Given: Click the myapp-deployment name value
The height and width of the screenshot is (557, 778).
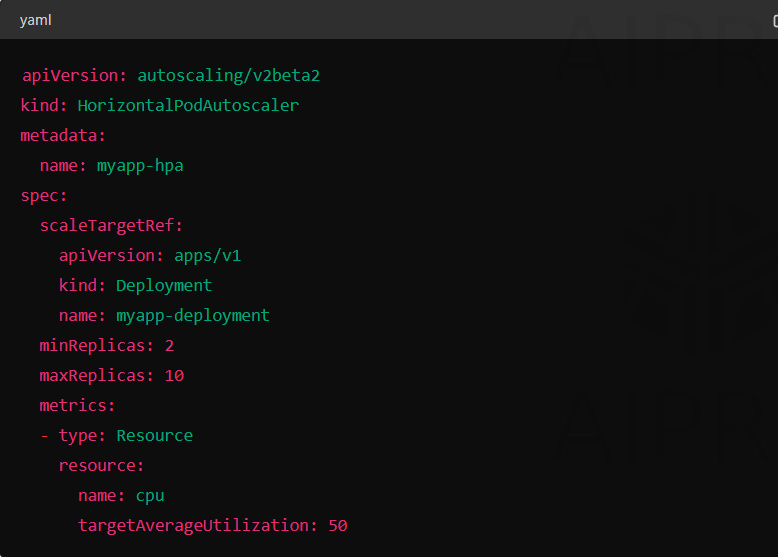Looking at the screenshot, I should coord(193,316).
